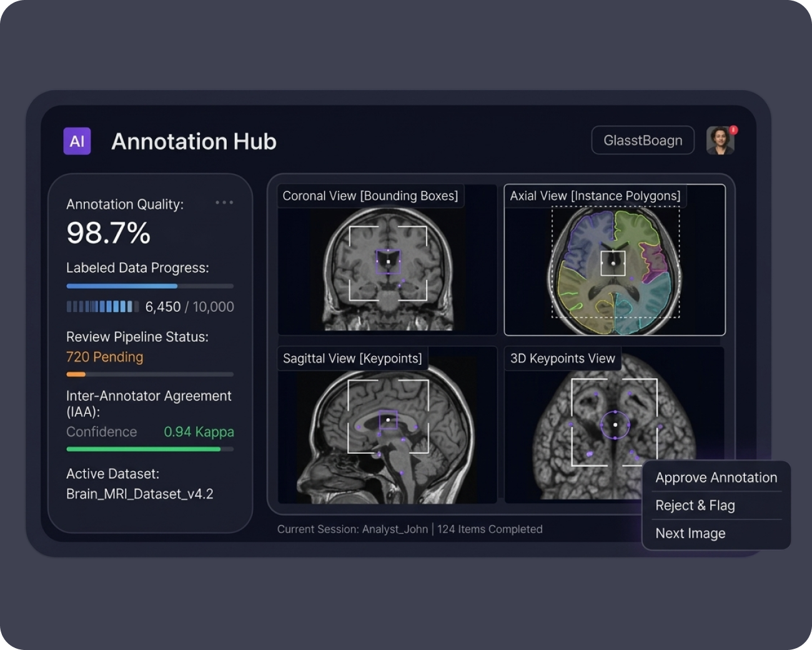This screenshot has height=650, width=812.
Task: Click the purple AI logo icon
Action: click(77, 141)
